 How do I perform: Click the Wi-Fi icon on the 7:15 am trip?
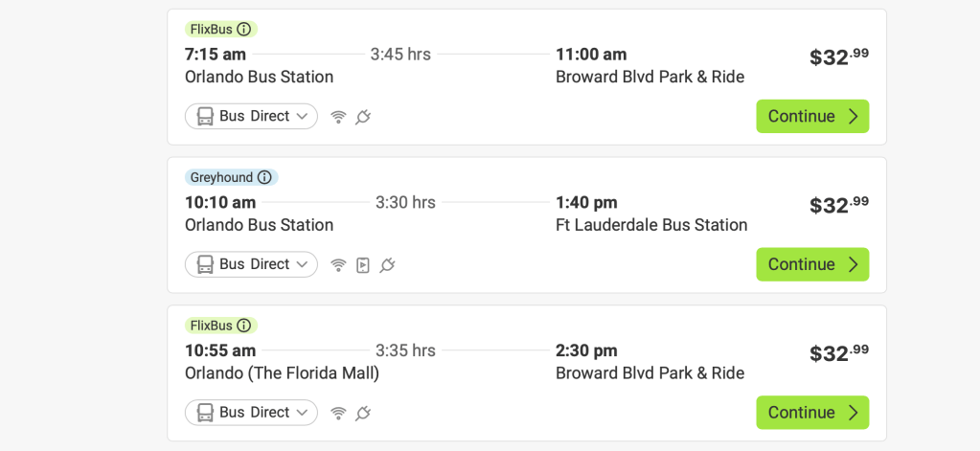click(x=338, y=117)
